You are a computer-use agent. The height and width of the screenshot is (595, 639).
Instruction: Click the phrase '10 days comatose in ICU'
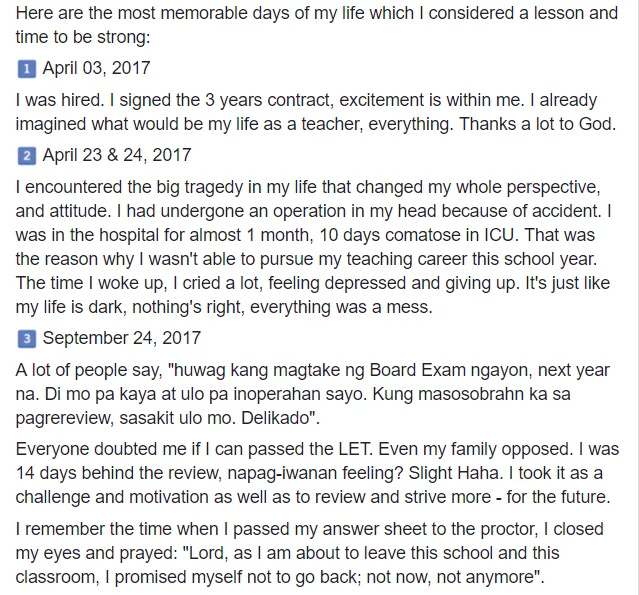click(x=416, y=235)
